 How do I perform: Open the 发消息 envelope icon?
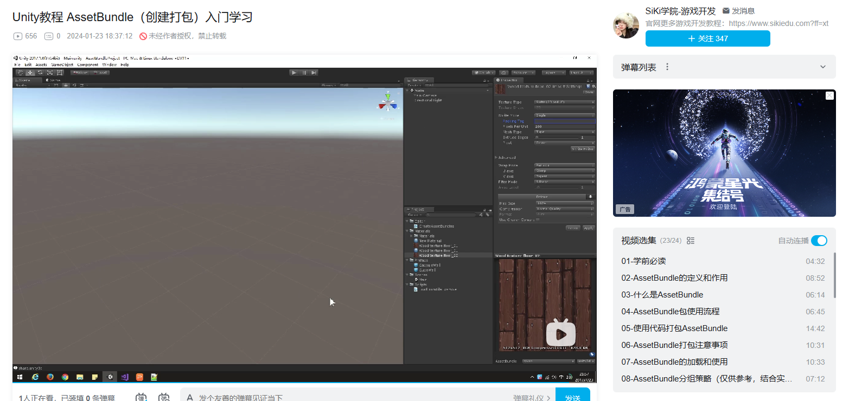pos(726,11)
